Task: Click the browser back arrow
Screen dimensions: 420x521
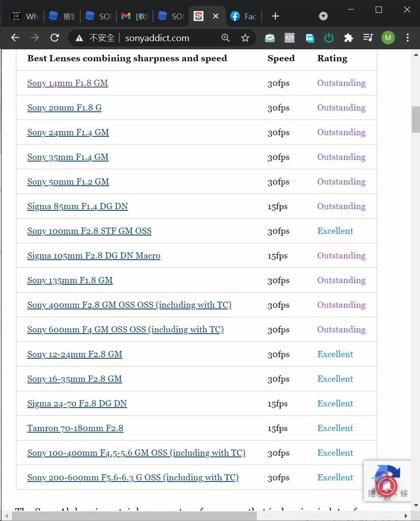Action: click(x=15, y=38)
